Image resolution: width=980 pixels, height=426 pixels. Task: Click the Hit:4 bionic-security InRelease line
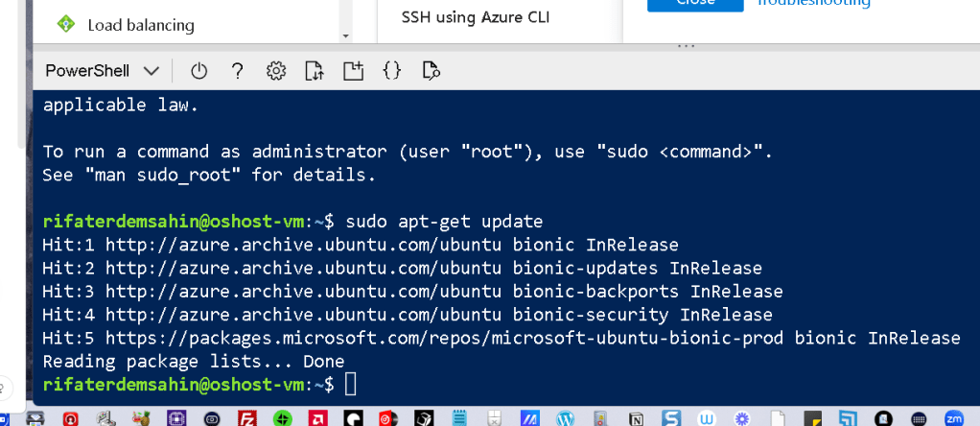[408, 315]
